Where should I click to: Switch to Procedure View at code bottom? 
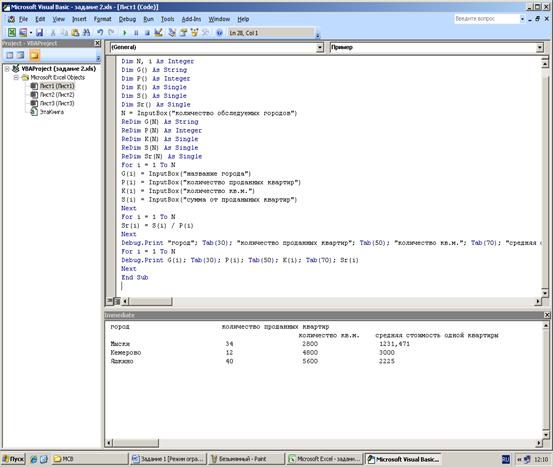coord(110,301)
